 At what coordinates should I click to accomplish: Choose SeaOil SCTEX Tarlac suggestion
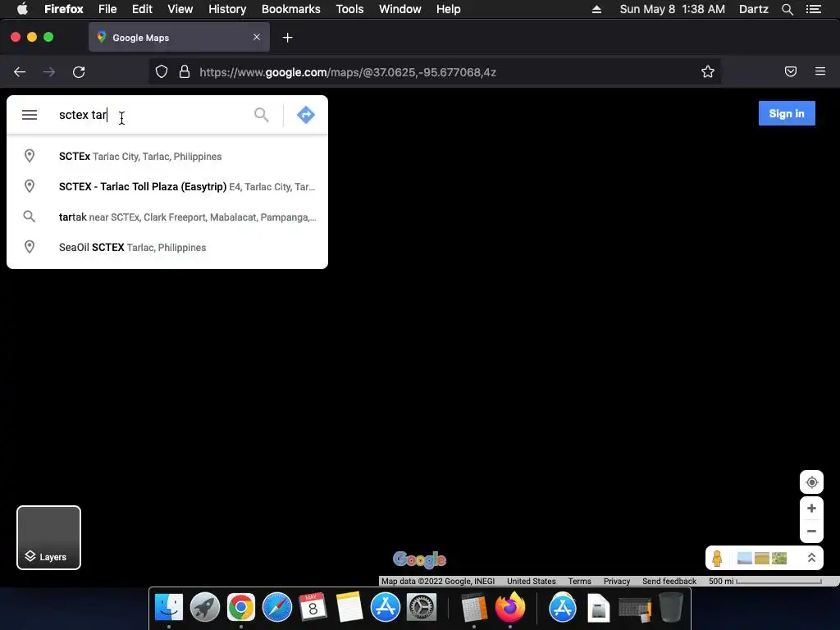pyautogui.click(x=167, y=248)
